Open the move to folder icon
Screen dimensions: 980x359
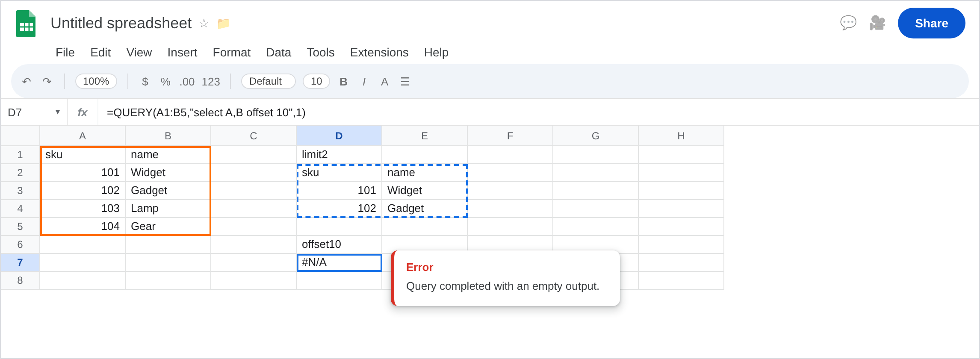coord(223,23)
